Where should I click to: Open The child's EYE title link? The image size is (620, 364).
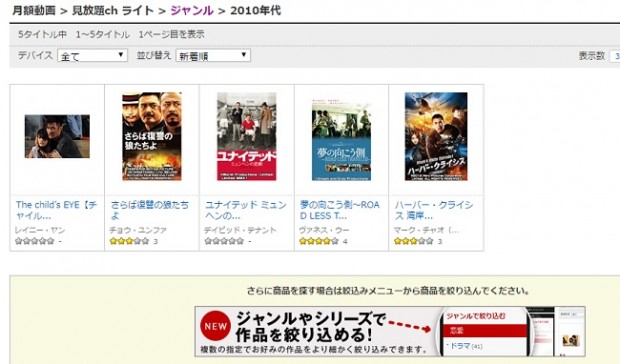pos(56,210)
